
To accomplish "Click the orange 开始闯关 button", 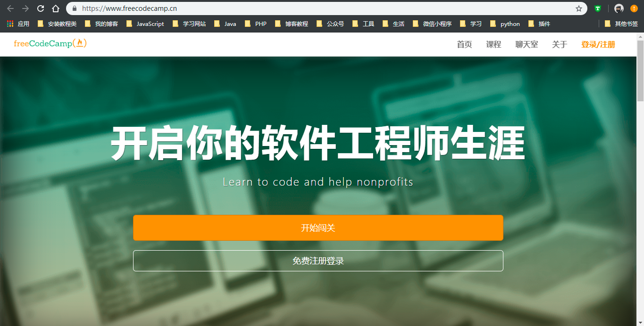I will coord(318,228).
